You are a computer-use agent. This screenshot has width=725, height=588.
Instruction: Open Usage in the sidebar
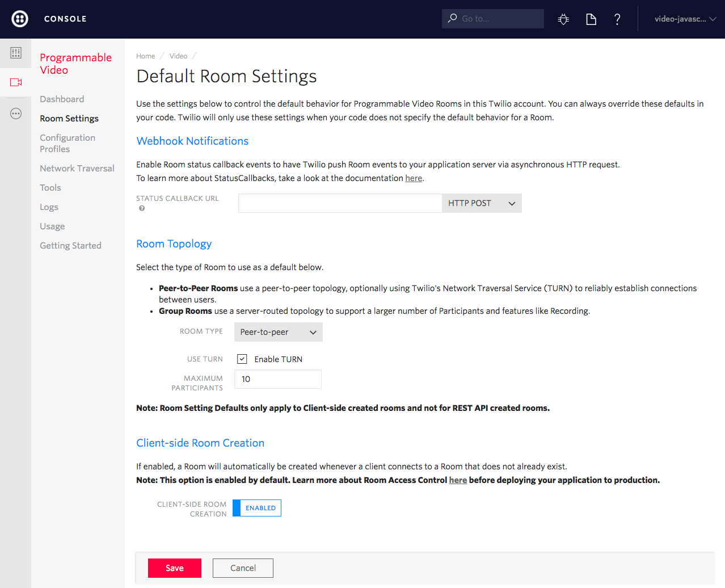click(x=52, y=226)
